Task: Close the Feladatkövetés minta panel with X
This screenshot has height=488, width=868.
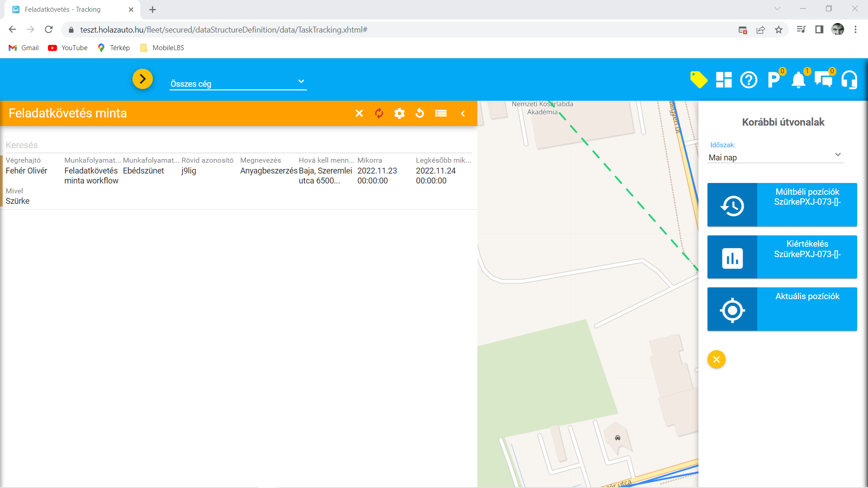Action: pyautogui.click(x=359, y=113)
